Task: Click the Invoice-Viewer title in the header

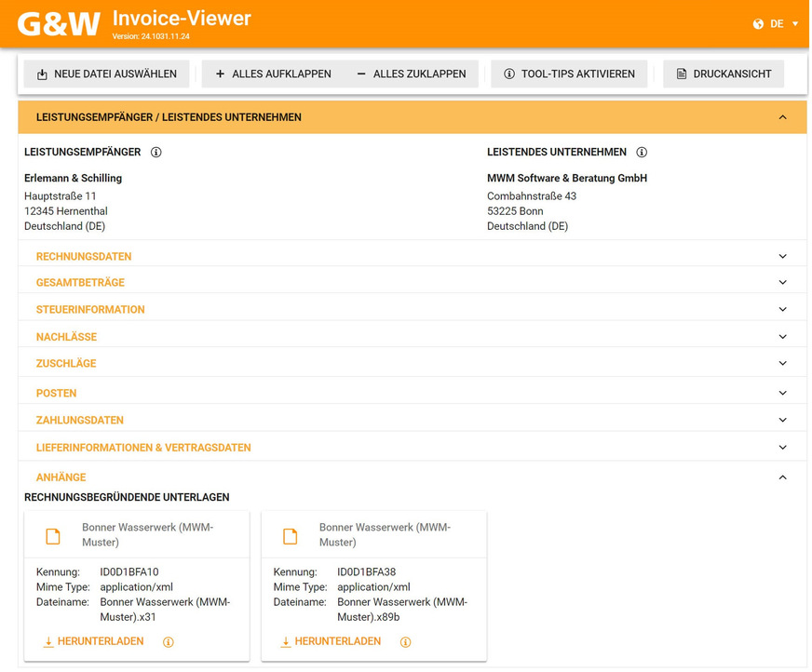Action: coord(182,18)
